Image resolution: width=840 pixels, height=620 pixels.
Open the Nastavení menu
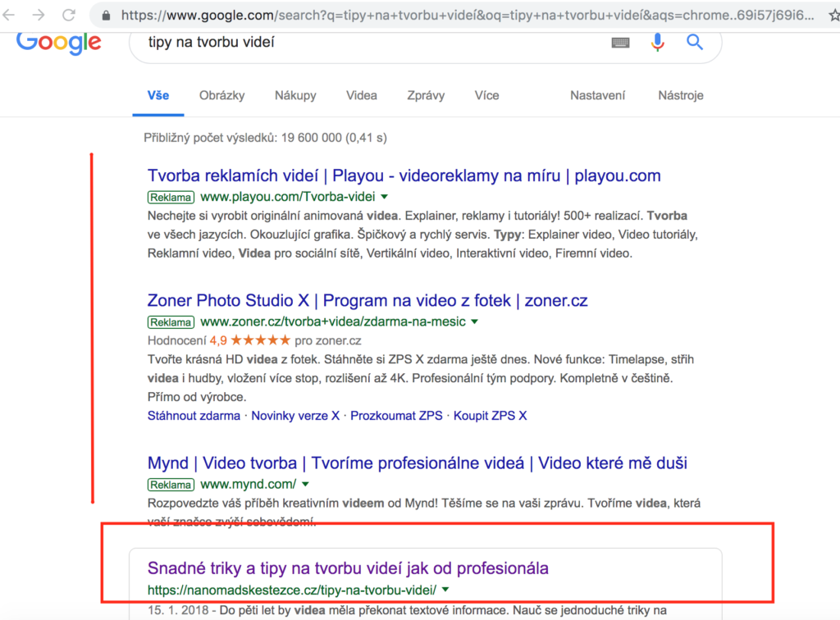click(x=597, y=95)
